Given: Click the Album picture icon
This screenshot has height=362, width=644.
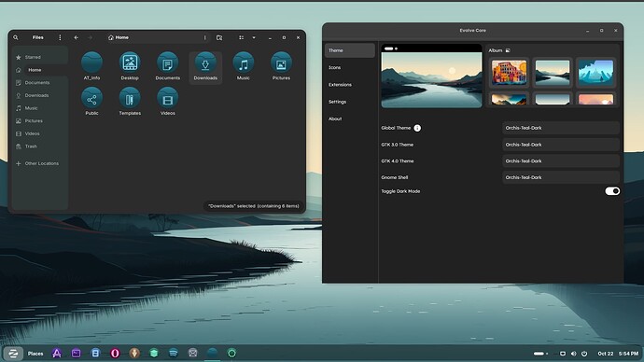Looking at the screenshot, I should (508, 50).
